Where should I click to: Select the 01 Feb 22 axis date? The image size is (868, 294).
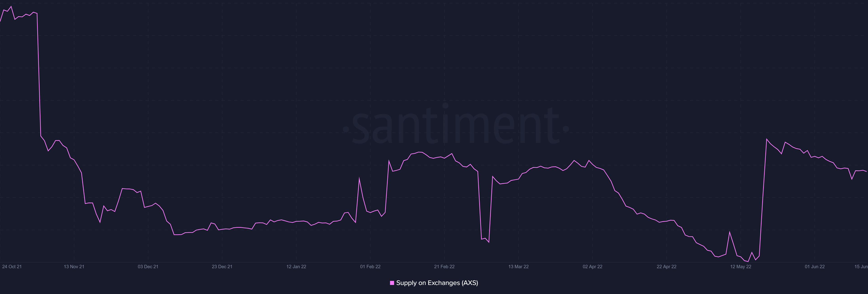pyautogui.click(x=370, y=267)
